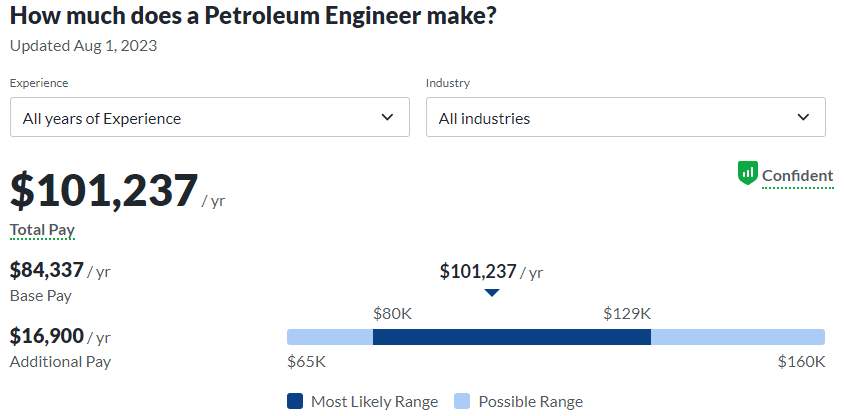Click the left light blue possible range bar
The height and width of the screenshot is (416, 844).
click(x=329, y=337)
